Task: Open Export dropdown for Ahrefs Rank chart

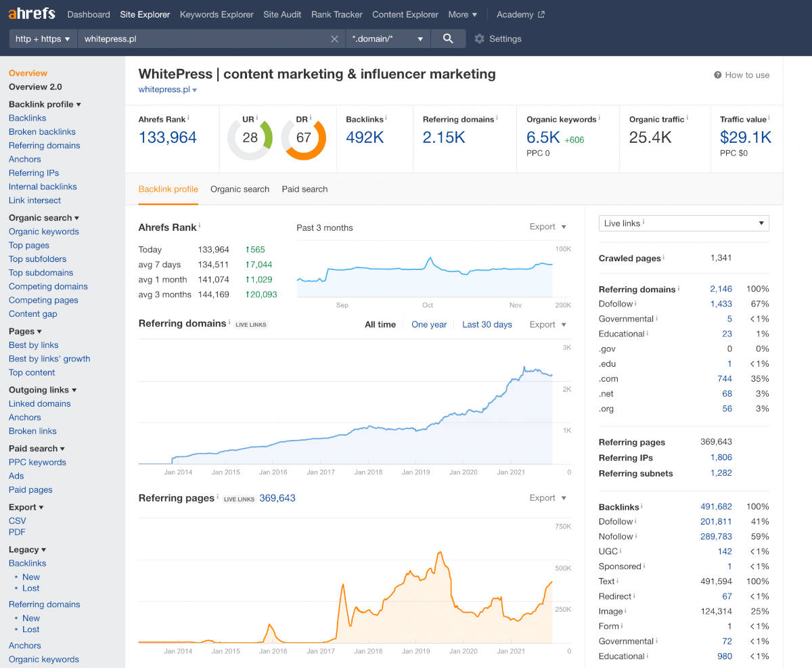Action: pyautogui.click(x=548, y=227)
